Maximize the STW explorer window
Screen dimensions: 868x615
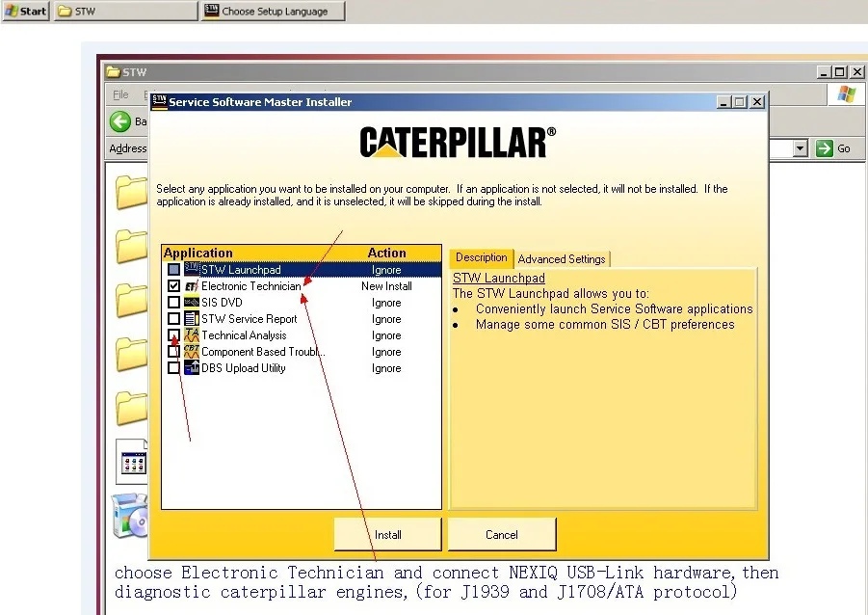click(x=840, y=72)
